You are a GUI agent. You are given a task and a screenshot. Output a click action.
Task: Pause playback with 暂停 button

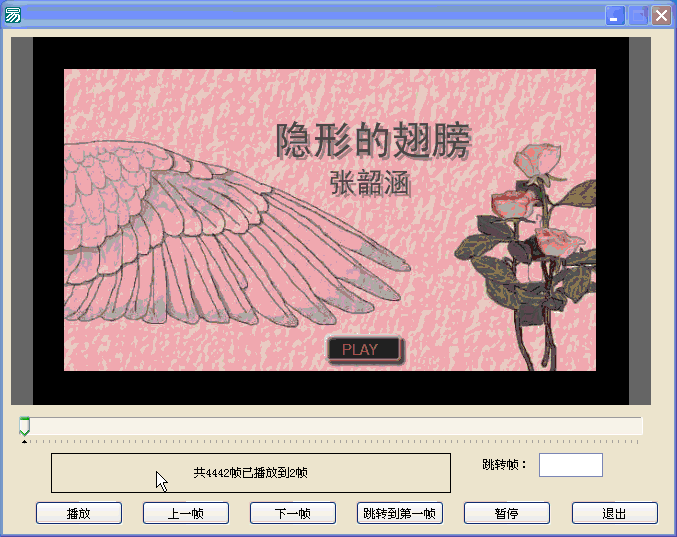point(507,513)
